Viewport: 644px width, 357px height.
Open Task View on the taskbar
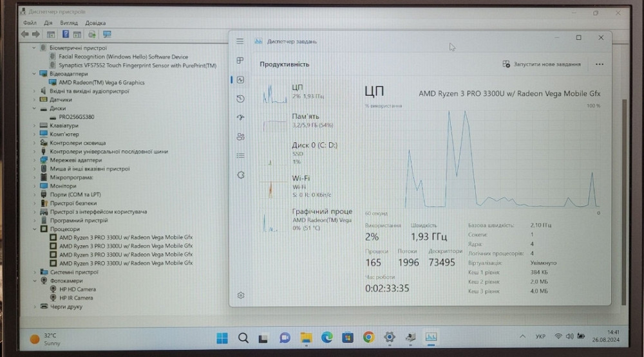(263, 338)
